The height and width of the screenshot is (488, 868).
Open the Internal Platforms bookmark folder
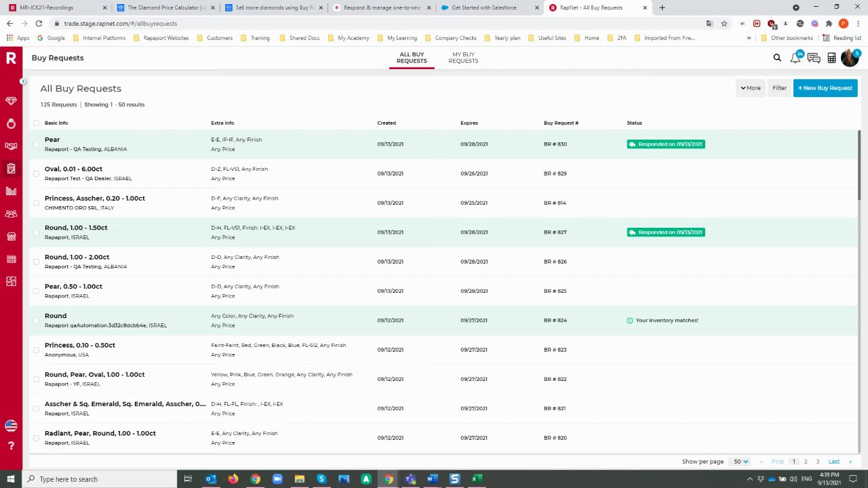click(99, 38)
